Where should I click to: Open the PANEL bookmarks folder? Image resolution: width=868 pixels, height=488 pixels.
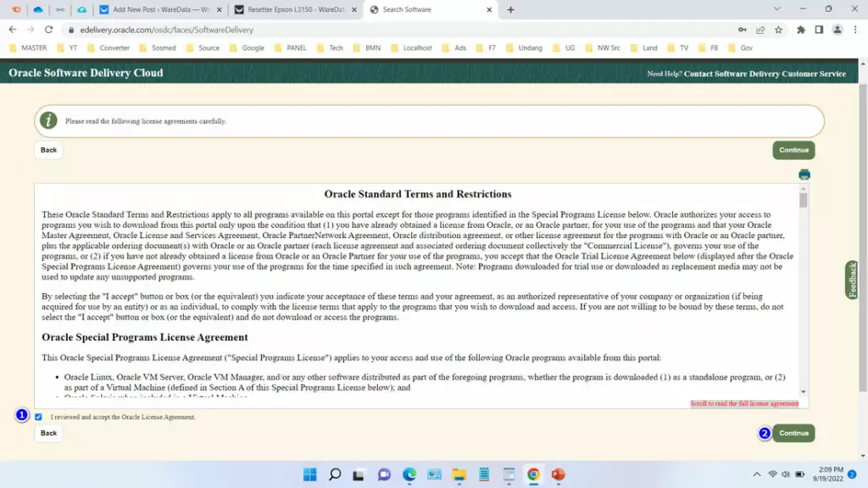point(291,48)
